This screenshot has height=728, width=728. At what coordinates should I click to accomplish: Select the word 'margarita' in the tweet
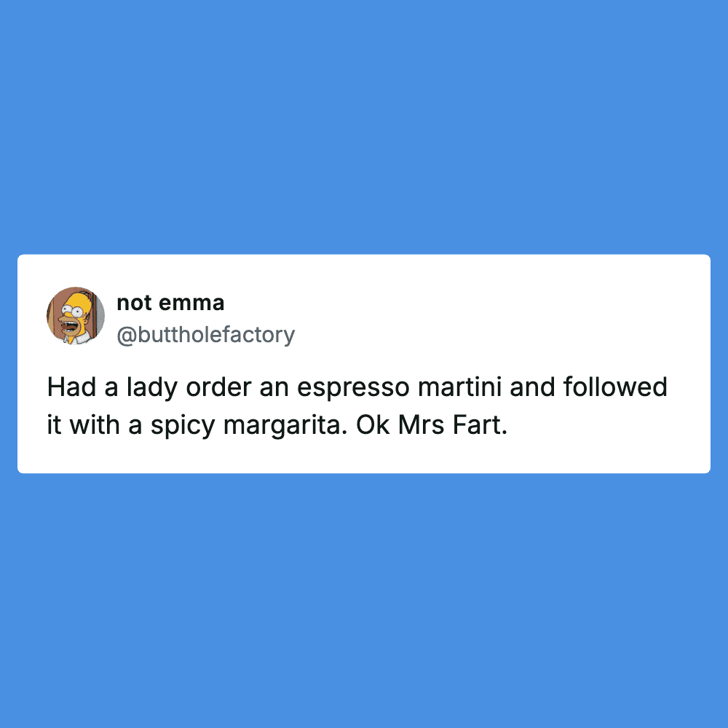(x=285, y=425)
